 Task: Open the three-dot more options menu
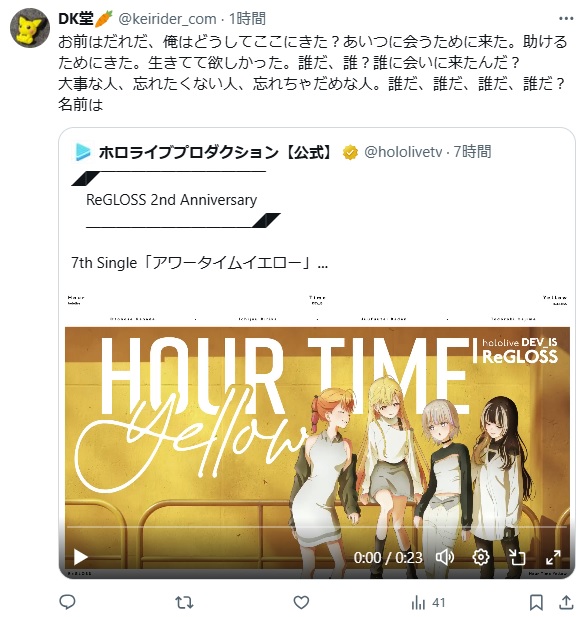(x=566, y=18)
